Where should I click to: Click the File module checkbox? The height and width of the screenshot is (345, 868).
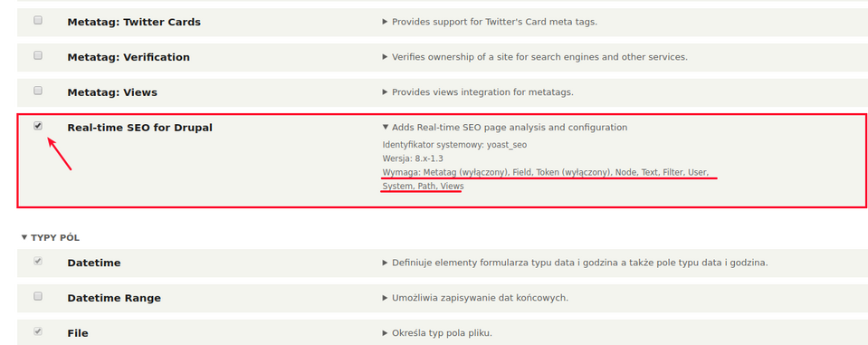(38, 331)
